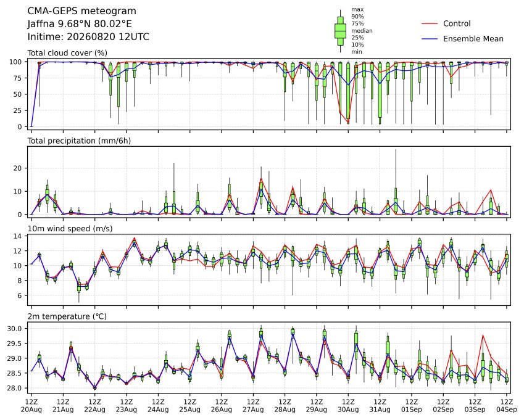Screen dimensions: 524x420
Task: Click the 12Z 01Sep time axis label
Action: point(412,406)
